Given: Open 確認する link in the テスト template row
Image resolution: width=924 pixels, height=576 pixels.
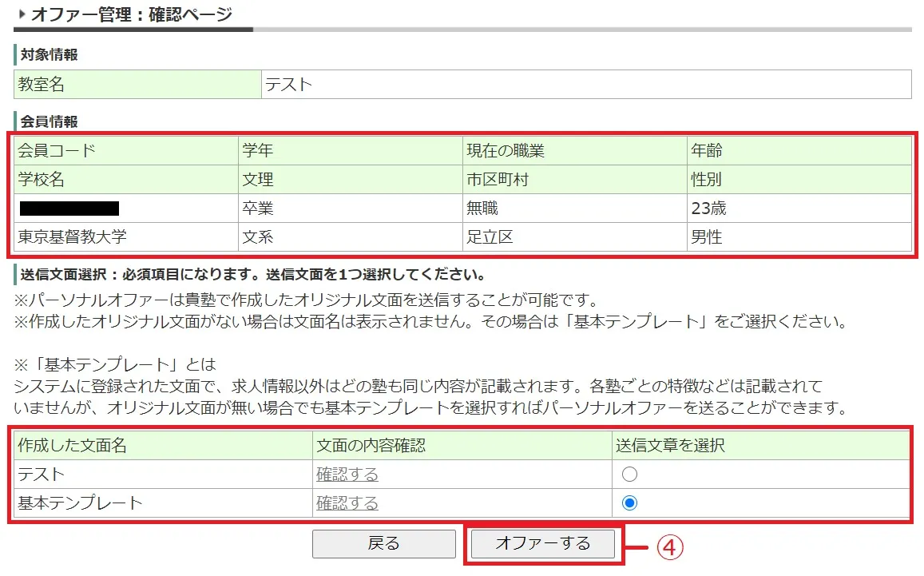Looking at the screenshot, I should click(347, 475).
